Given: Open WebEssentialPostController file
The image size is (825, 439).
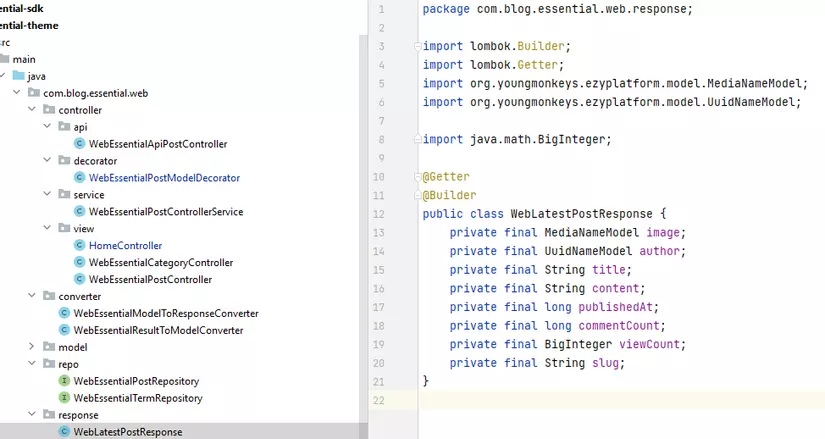Looking at the screenshot, I should pos(150,280).
